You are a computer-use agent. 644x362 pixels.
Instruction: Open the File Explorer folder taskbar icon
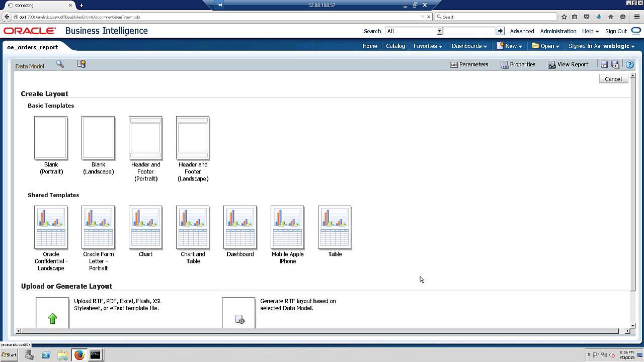point(63,355)
